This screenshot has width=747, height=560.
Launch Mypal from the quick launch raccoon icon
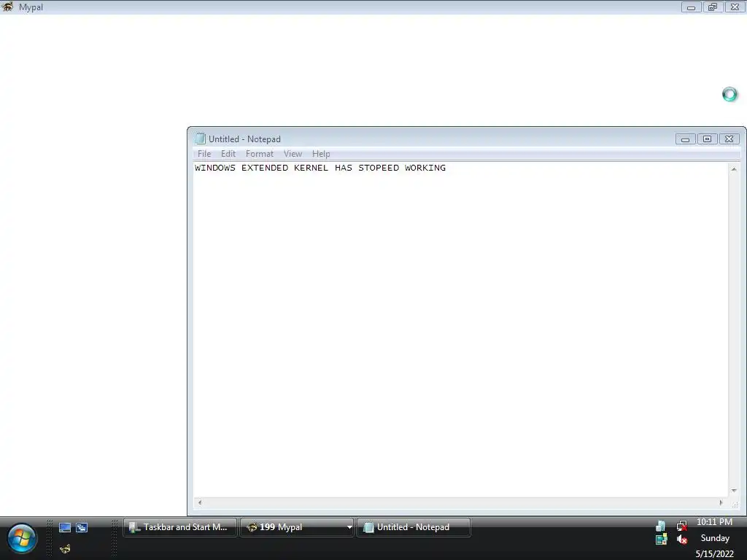pyautogui.click(x=65, y=549)
